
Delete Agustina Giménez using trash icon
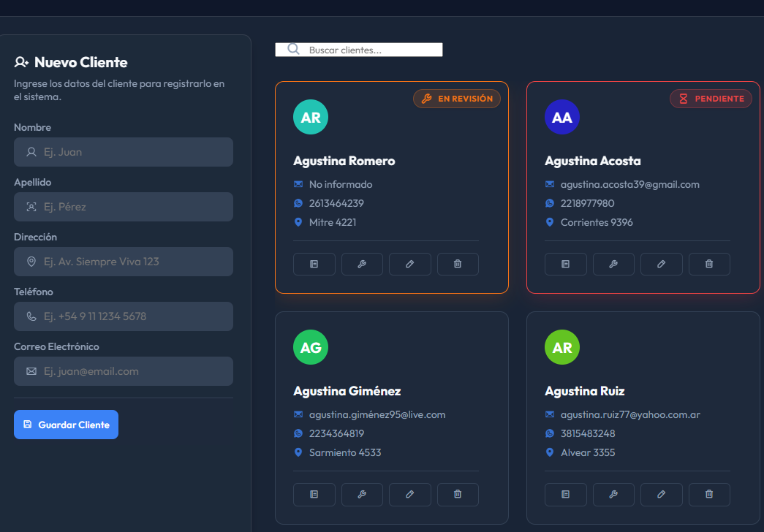click(x=458, y=494)
